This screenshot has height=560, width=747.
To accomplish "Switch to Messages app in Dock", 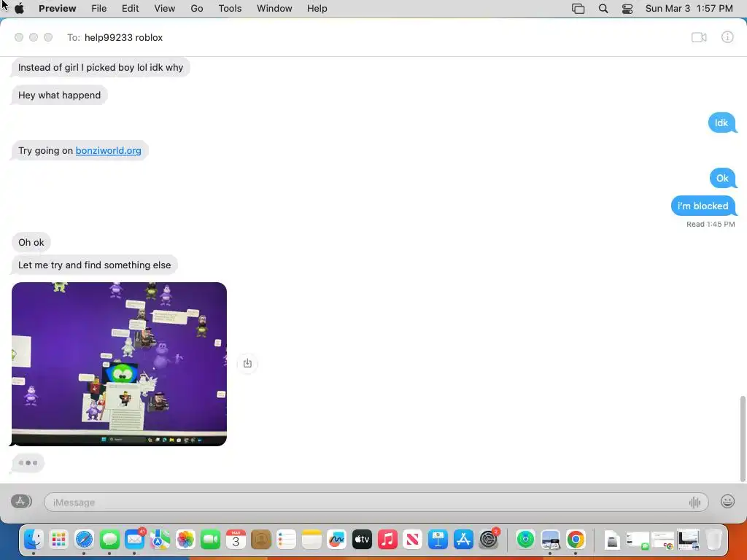I will (109, 540).
